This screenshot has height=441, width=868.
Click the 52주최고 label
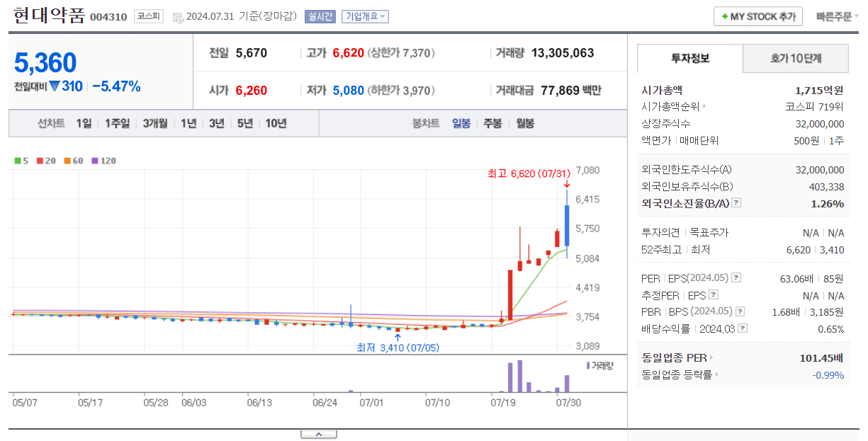point(662,249)
